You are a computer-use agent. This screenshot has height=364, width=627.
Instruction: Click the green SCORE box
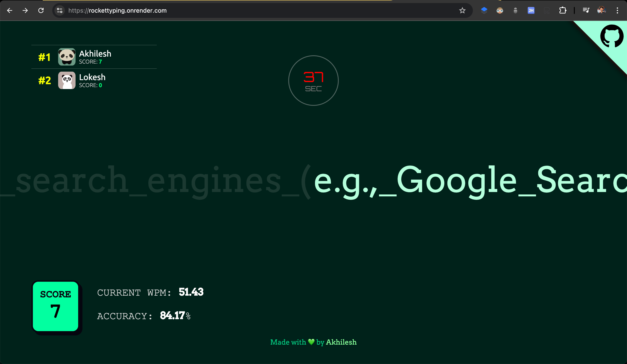pyautogui.click(x=56, y=306)
